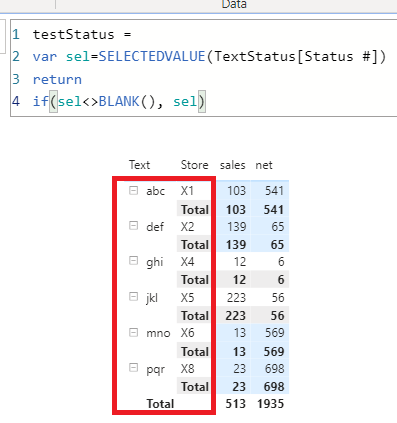Viewport: 397px width, 423px height.
Task: Click the return keyword on line 3
Action: point(57,79)
